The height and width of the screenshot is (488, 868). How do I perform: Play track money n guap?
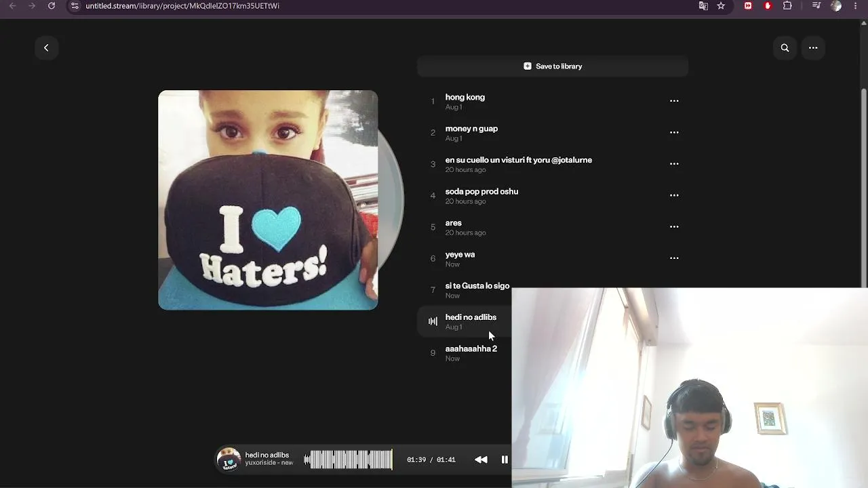click(553, 133)
